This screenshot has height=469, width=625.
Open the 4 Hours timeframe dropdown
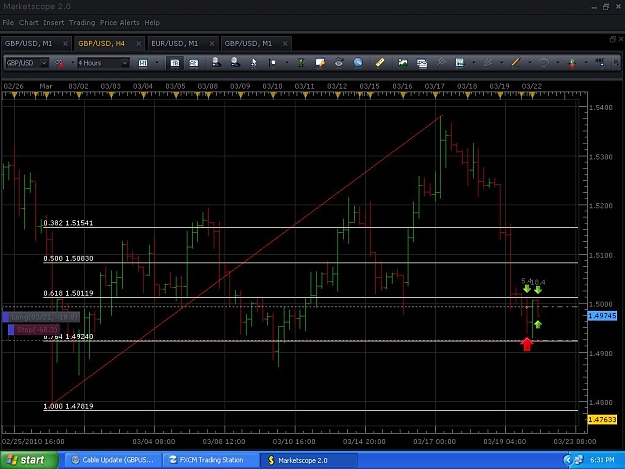pyautogui.click(x=124, y=63)
